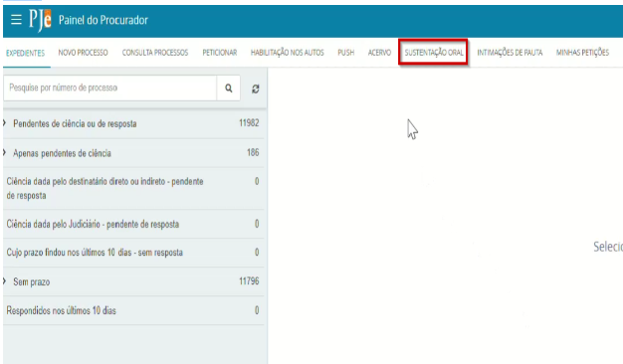This screenshot has width=623, height=364.
Task: Open the Acervo tab
Action: (x=379, y=53)
